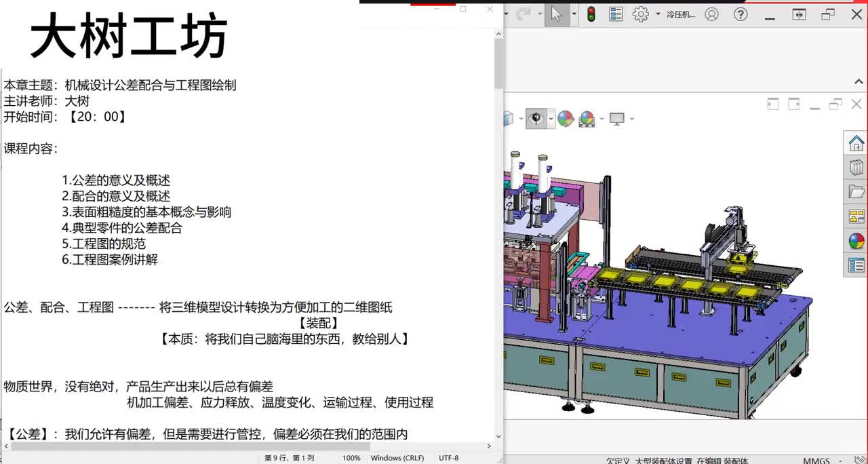868x464 pixels.
Task: Click the 【装配】 text in Notepad
Action: coord(319,323)
